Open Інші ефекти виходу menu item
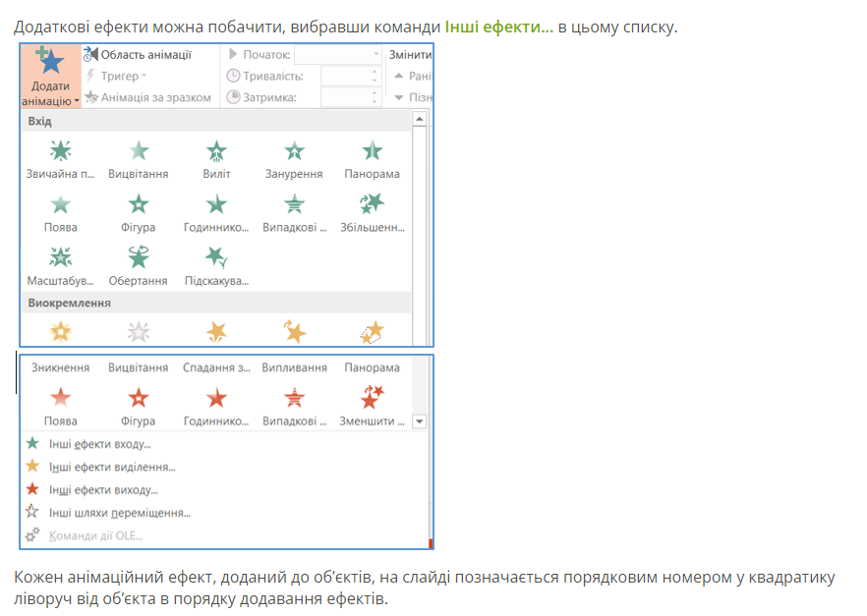 click(103, 489)
